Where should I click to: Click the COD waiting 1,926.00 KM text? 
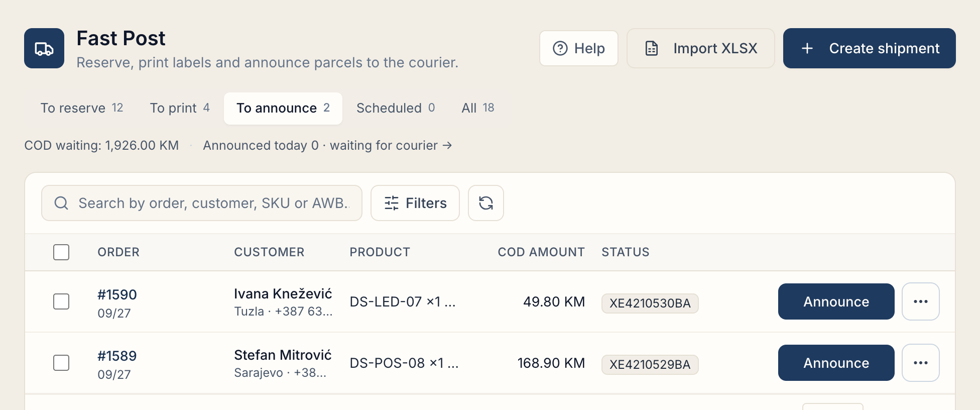(x=101, y=145)
